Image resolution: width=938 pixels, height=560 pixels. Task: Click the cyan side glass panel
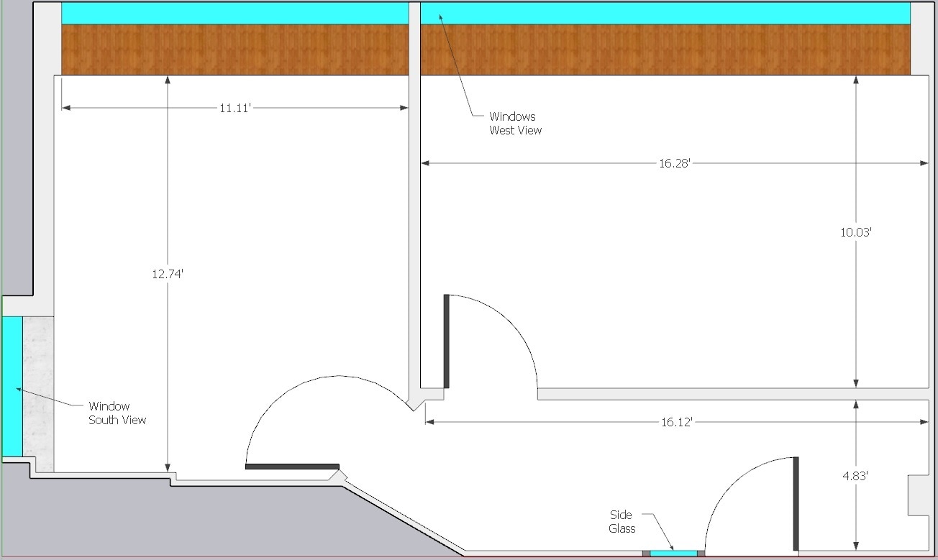pos(674,553)
